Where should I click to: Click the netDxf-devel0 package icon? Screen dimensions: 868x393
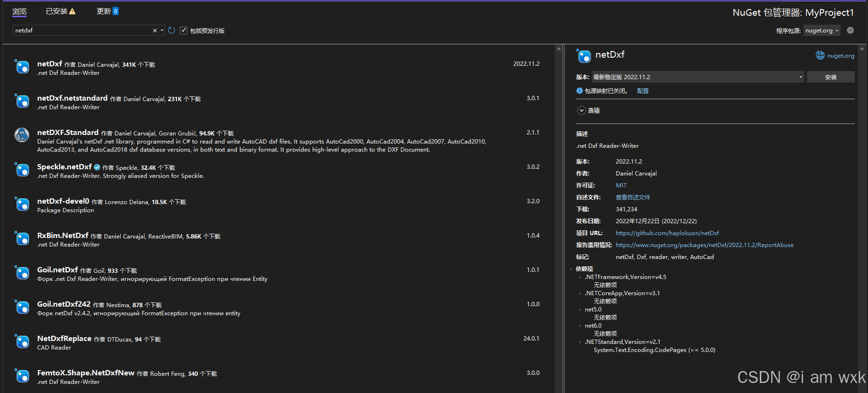coord(22,205)
